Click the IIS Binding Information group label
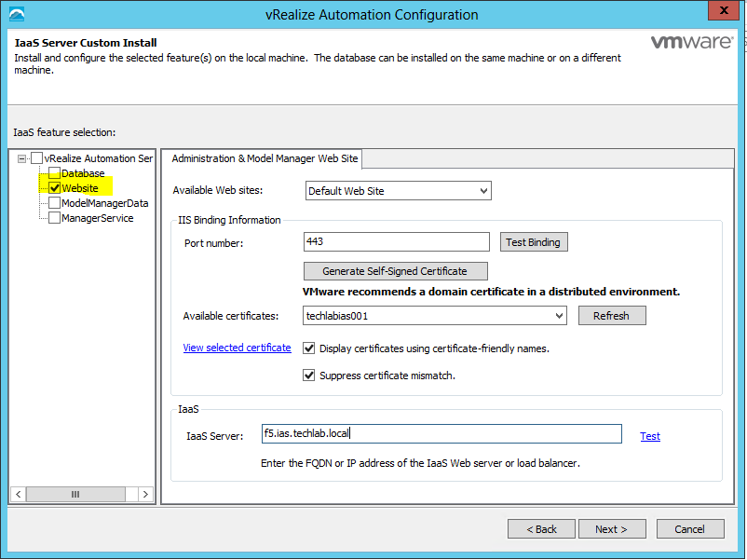Image resolution: width=747 pixels, height=560 pixels. pos(229,220)
